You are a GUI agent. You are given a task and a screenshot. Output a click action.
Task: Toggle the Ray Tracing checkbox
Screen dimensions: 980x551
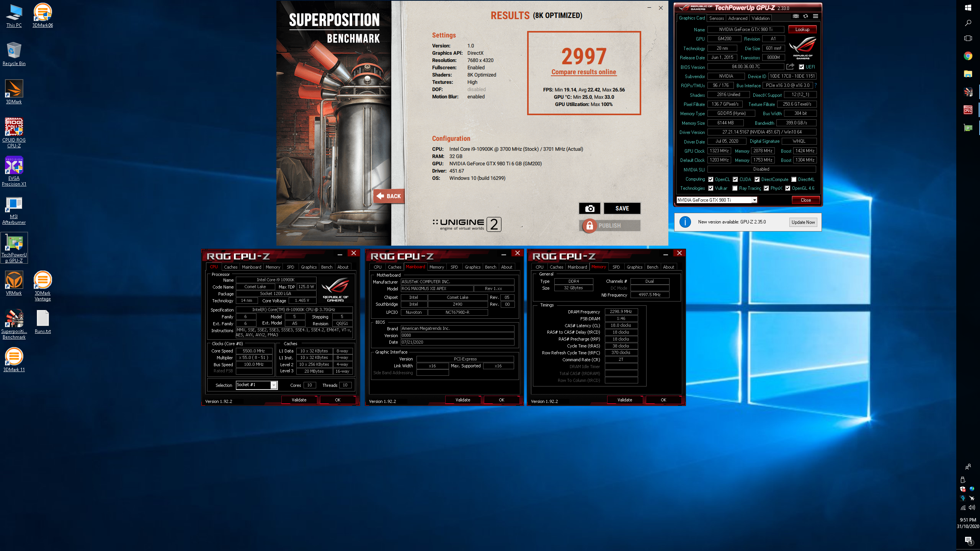[735, 188]
